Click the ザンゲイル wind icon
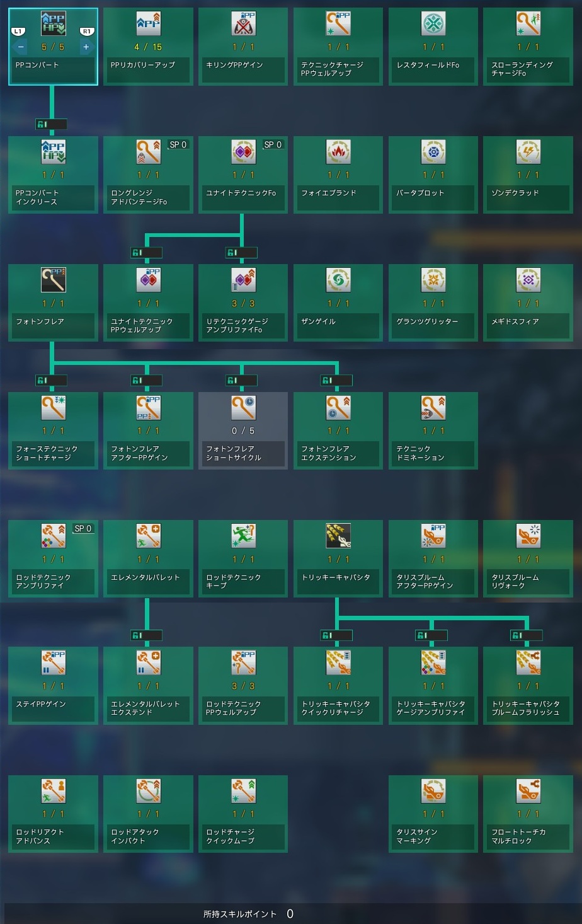 pos(338,280)
